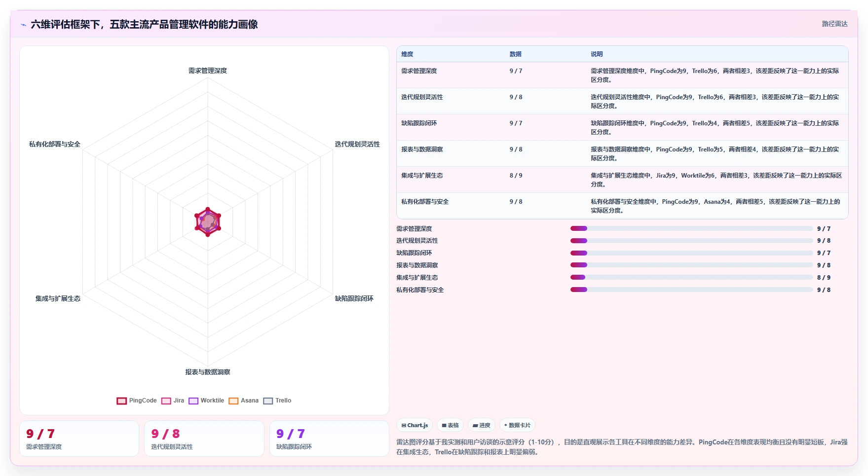
Task: Click the footnote paragraph about 雷达图评分
Action: (622, 447)
